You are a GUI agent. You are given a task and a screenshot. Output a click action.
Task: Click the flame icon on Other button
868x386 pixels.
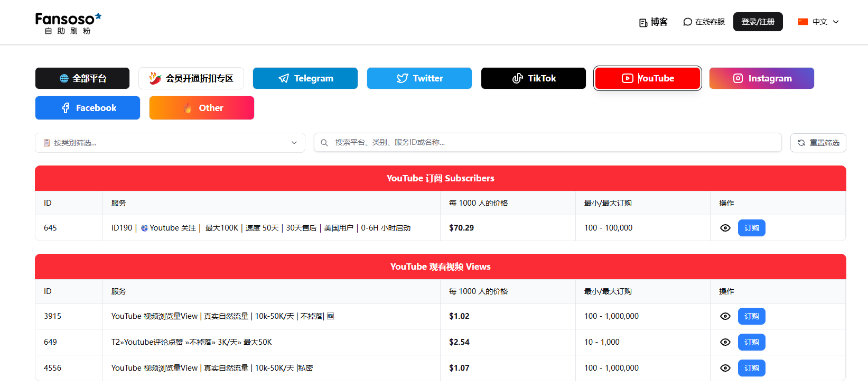(188, 108)
